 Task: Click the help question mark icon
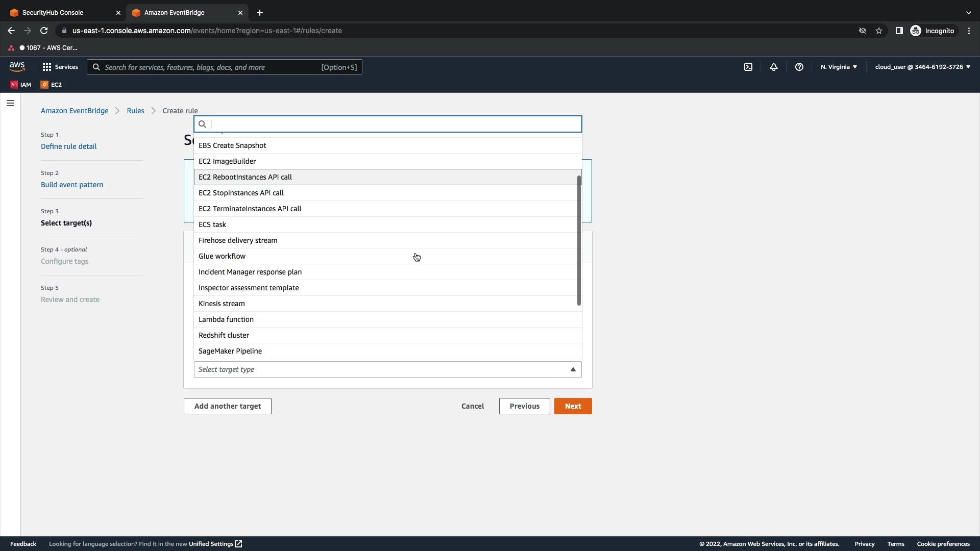pyautogui.click(x=799, y=67)
